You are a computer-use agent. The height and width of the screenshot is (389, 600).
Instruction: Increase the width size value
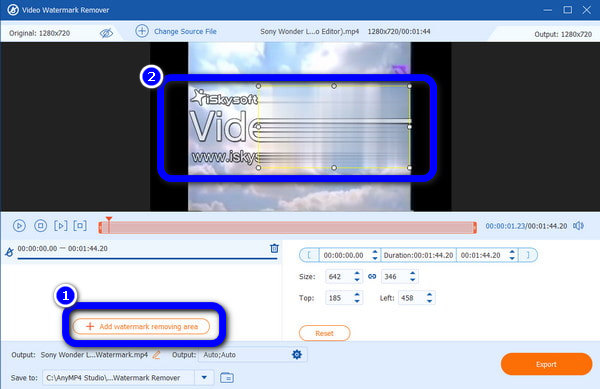click(x=357, y=273)
